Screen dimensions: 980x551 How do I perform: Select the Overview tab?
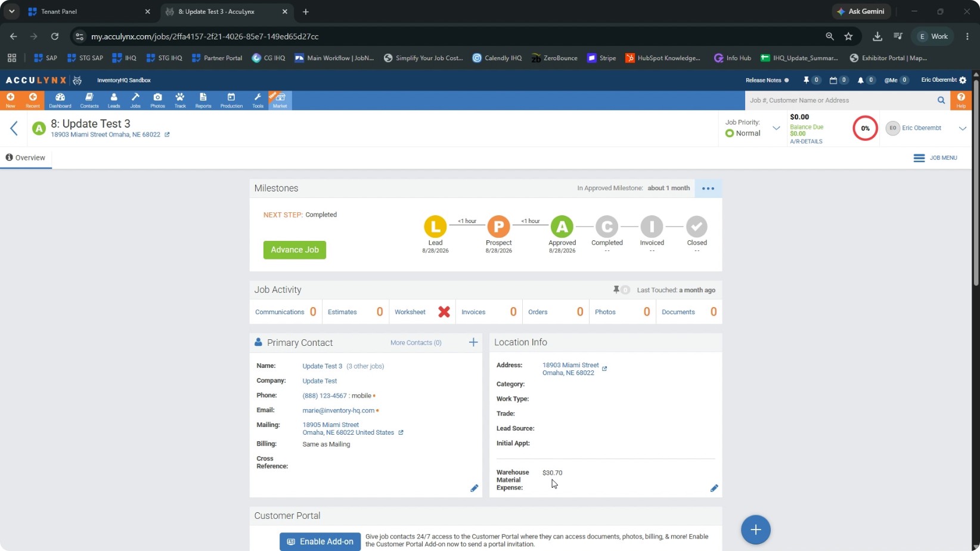click(x=26, y=158)
